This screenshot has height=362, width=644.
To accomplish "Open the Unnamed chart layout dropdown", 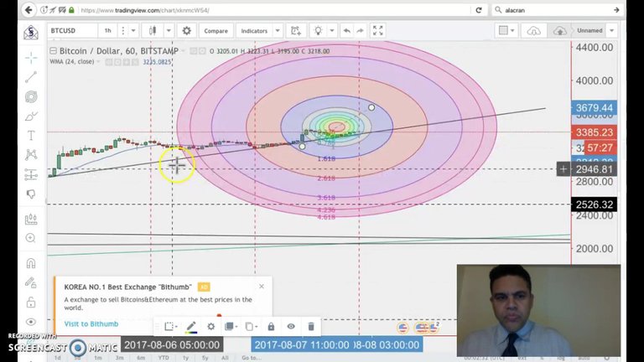I will (596, 31).
